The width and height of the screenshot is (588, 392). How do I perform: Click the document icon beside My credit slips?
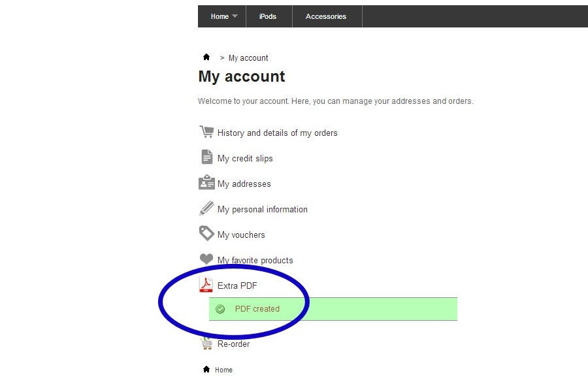[x=206, y=157]
